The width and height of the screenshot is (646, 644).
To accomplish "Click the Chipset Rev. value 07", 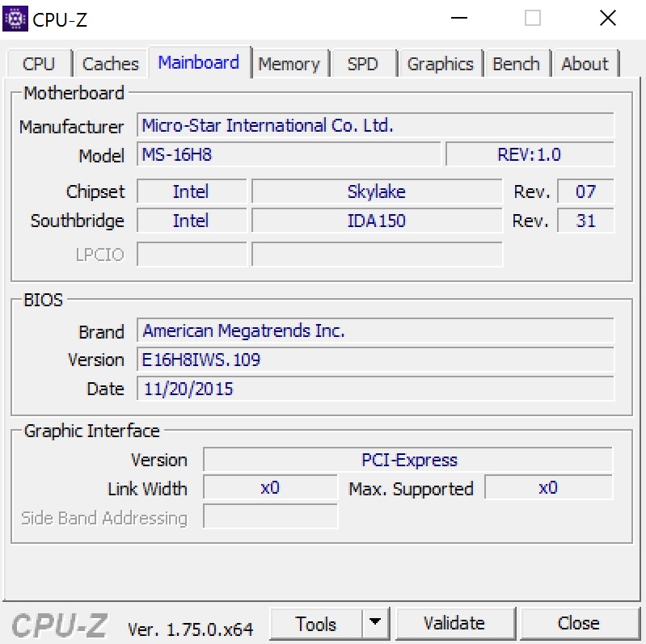I will click(585, 192).
